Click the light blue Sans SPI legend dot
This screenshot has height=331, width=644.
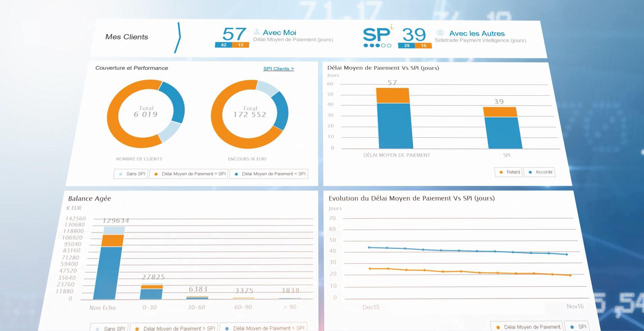click(120, 174)
